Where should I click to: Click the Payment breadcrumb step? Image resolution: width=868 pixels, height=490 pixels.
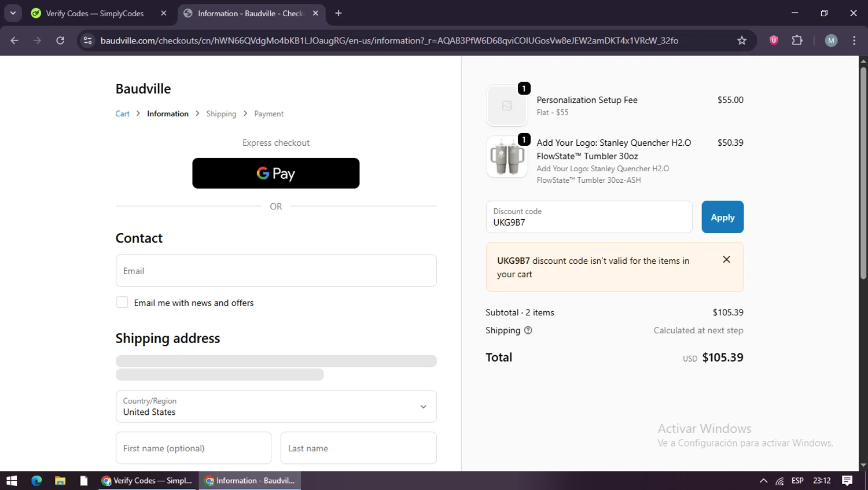coord(269,114)
